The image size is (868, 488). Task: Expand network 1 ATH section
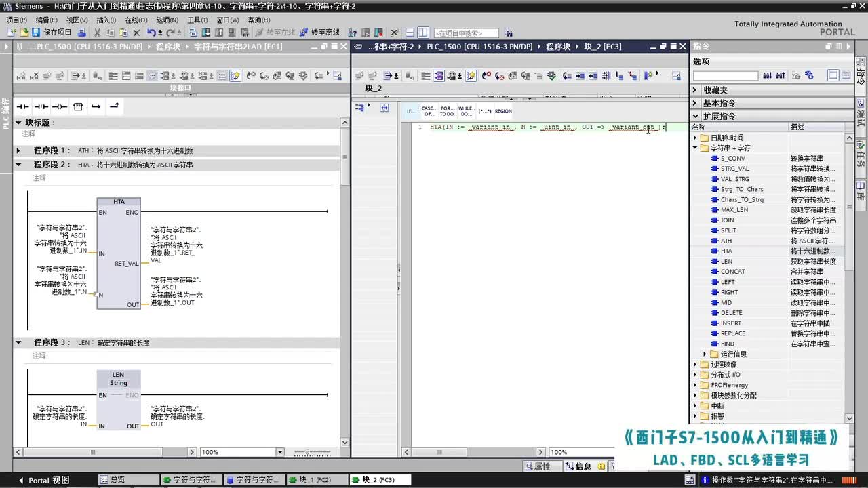(x=19, y=150)
